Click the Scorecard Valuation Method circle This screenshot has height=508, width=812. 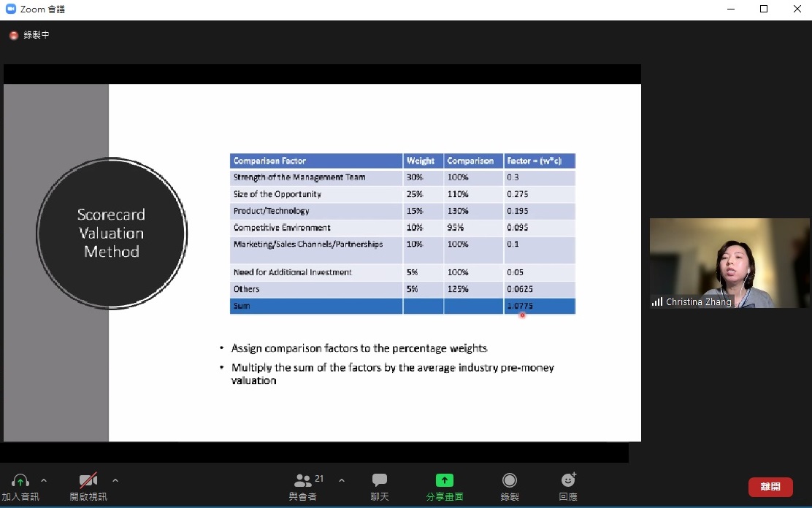pos(112,234)
